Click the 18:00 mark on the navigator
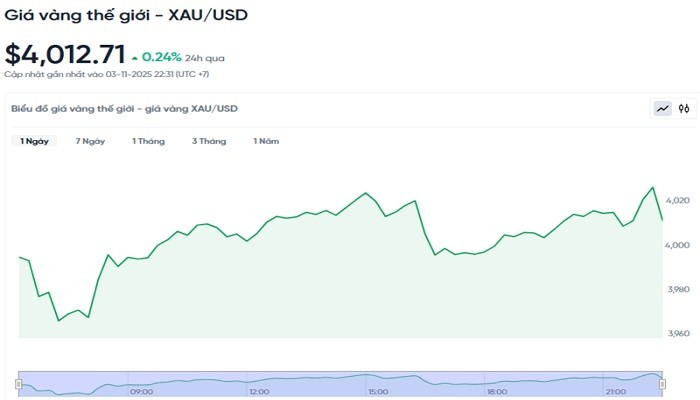Screen dimensions: 700x400 pyautogui.click(x=496, y=392)
